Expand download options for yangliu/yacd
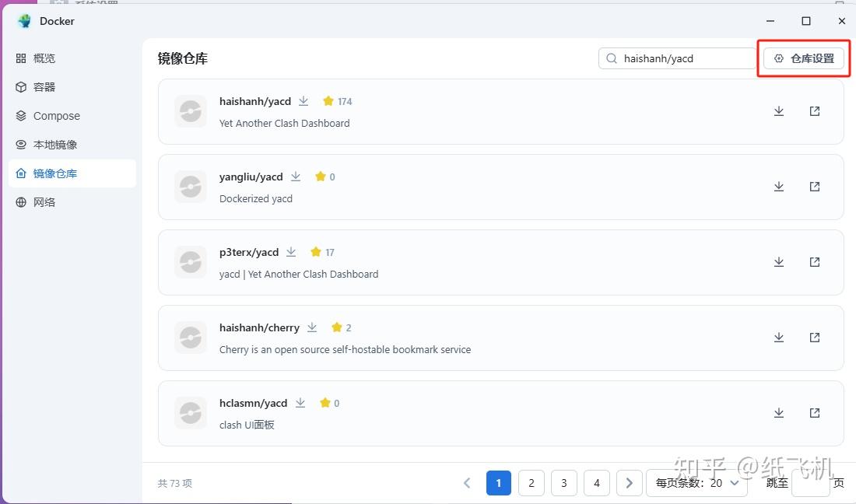856x504 pixels. pyautogui.click(x=296, y=177)
